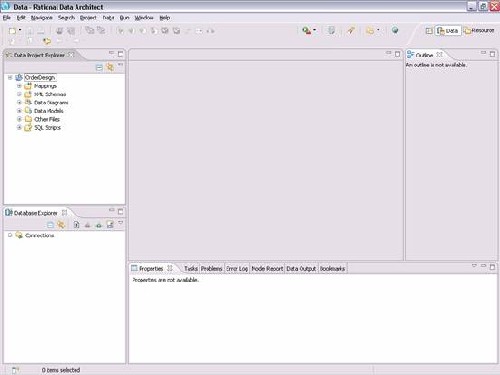Switch to the Error Log tab
This screenshot has height=375, width=500.
[237, 269]
